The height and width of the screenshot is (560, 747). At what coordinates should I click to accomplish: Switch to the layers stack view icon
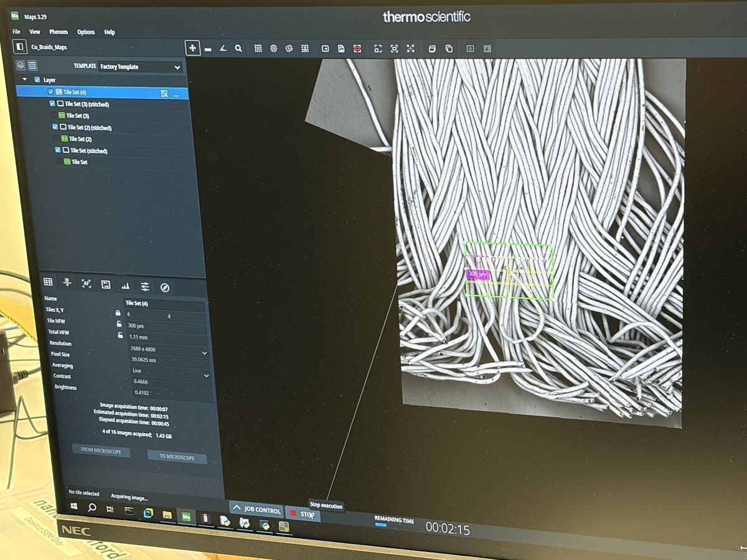coord(21,65)
